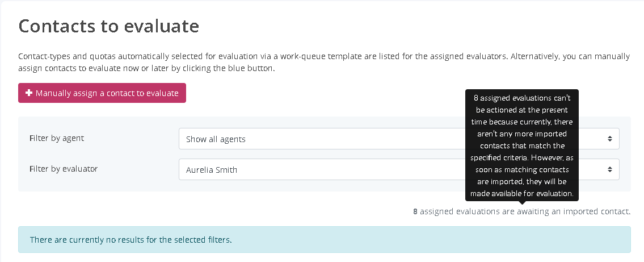This screenshot has height=262, width=644.
Task: Click the Contacts to evaluate heading
Action: (109, 26)
